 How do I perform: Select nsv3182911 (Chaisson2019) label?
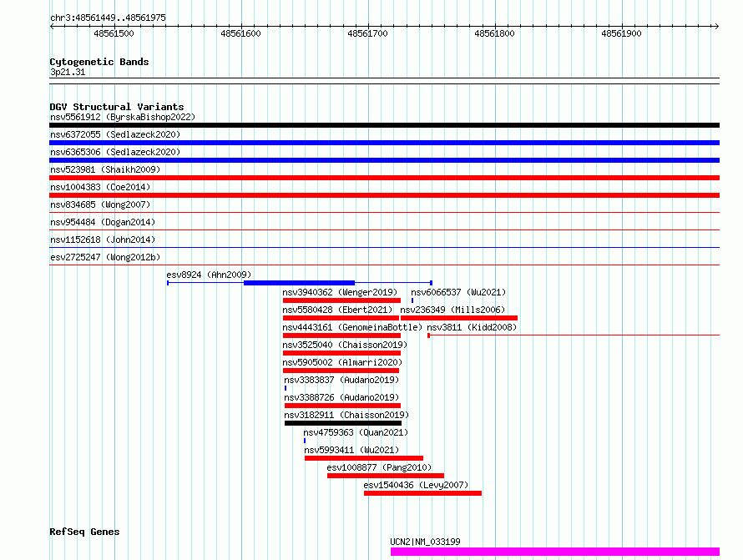point(346,415)
